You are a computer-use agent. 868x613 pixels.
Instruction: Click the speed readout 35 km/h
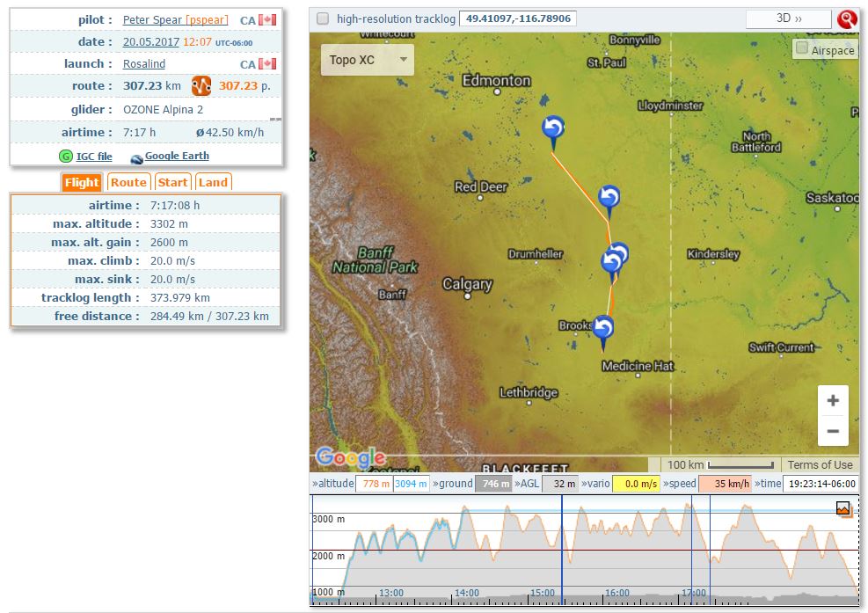click(x=726, y=484)
